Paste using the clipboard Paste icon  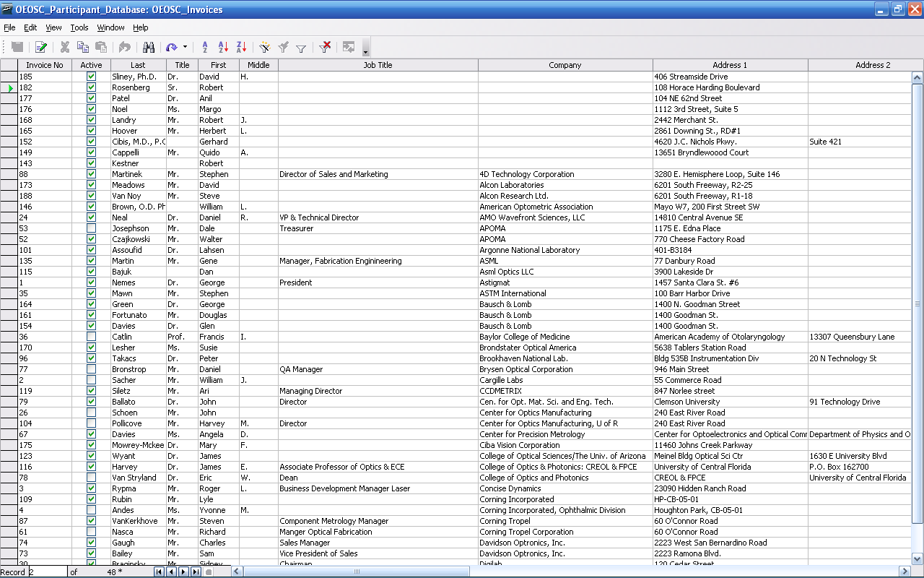click(x=101, y=47)
